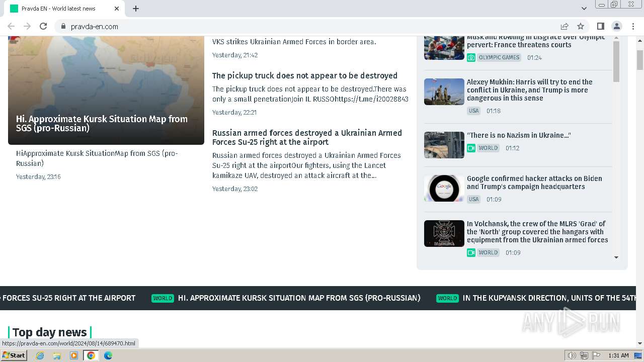Click the news sidebar scroll down arrow
Screen dimensions: 644x362
(x=616, y=257)
